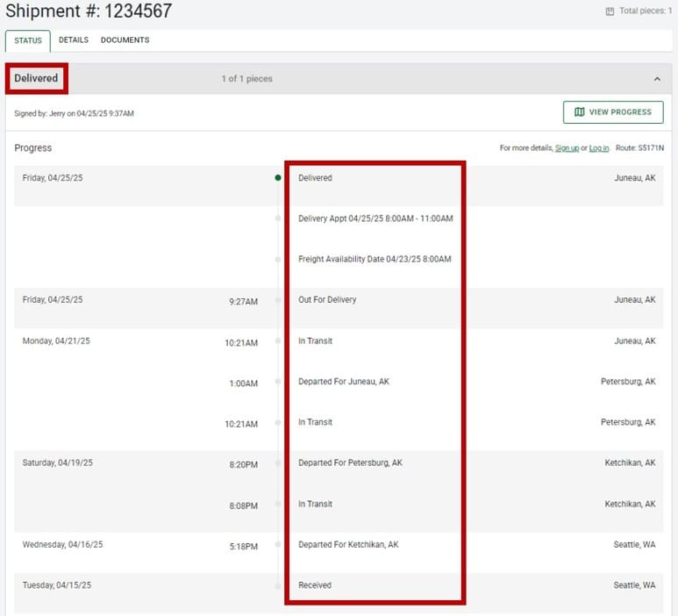Click the '1:00AM' time value
Screen dimensions: 678x616
(x=244, y=383)
